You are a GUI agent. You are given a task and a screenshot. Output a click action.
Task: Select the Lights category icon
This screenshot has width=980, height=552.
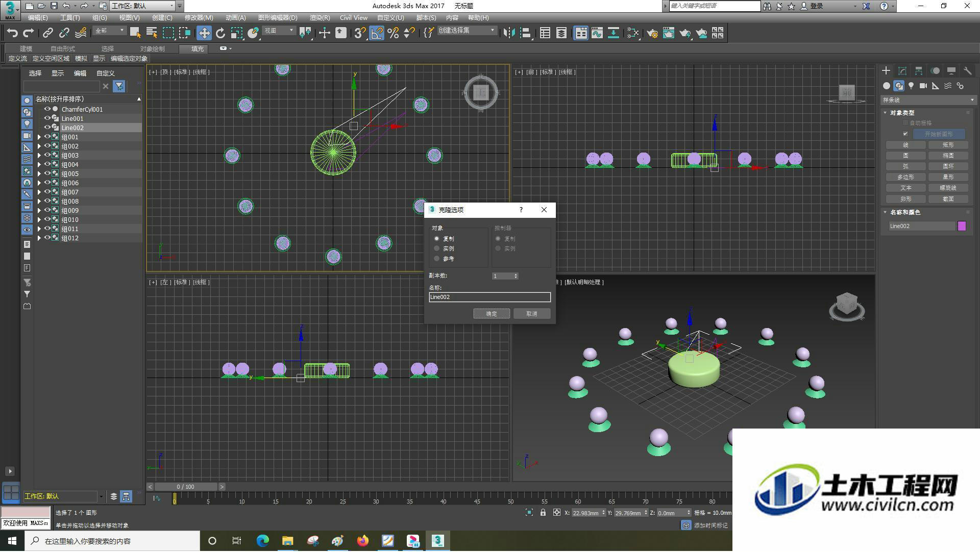[x=911, y=86]
